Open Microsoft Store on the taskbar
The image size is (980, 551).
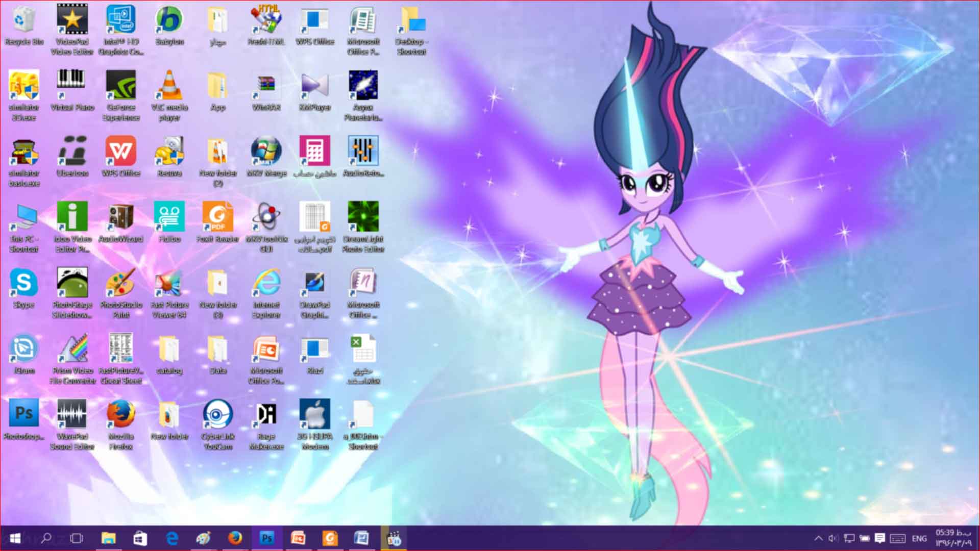coord(140,538)
